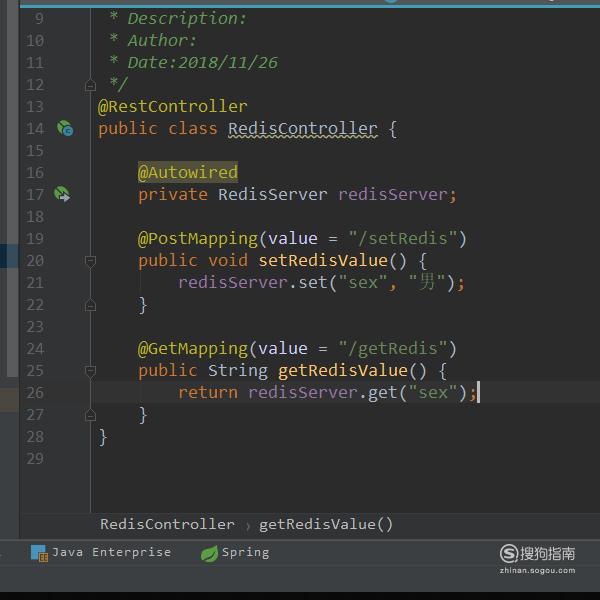Collapse the comment fold marker at line 12

point(90,85)
